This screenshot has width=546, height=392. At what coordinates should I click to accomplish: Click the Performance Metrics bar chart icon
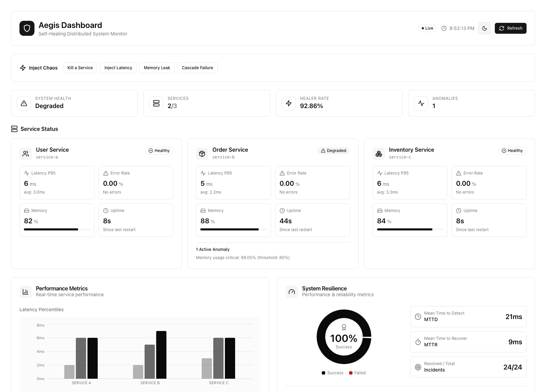point(26,292)
